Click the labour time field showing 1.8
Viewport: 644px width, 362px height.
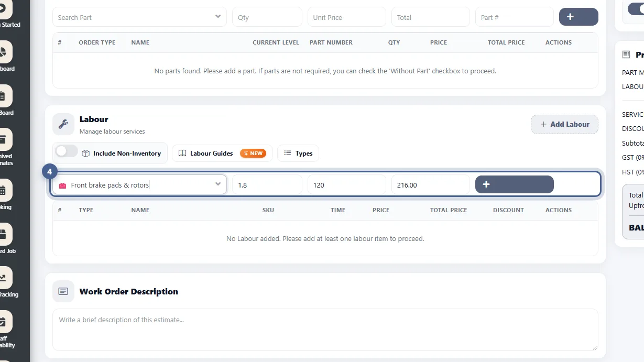point(267,185)
